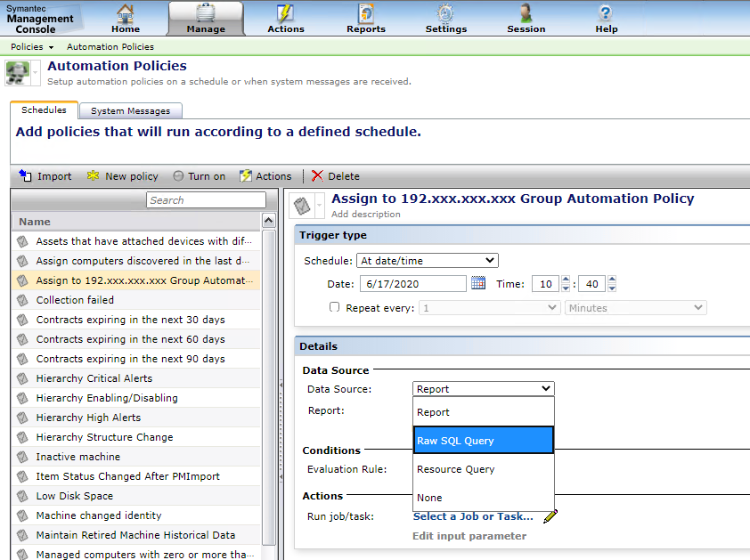Click the icon beside Machine changed identity
Screen dimensions: 750x560
(x=22, y=515)
